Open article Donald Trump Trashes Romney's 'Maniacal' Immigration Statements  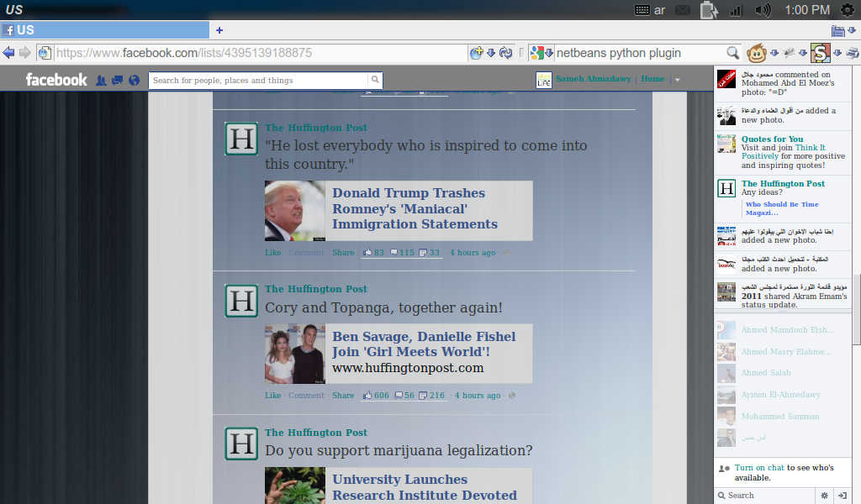pyautogui.click(x=415, y=208)
